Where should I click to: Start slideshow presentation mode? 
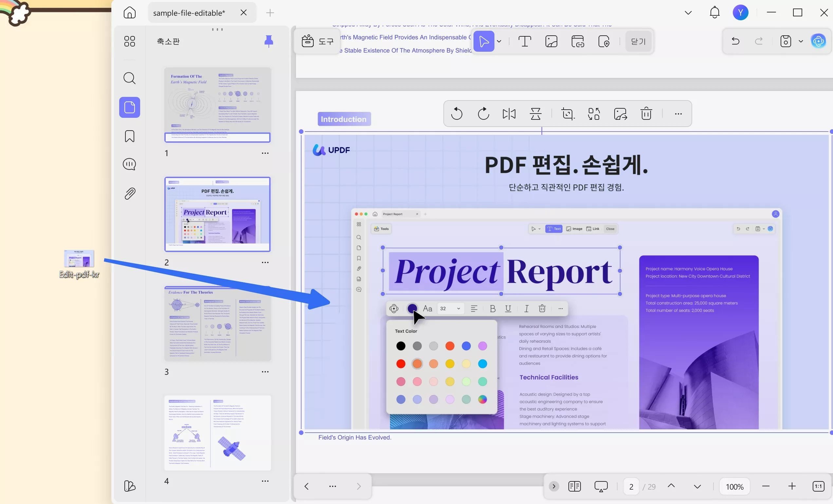click(x=601, y=486)
